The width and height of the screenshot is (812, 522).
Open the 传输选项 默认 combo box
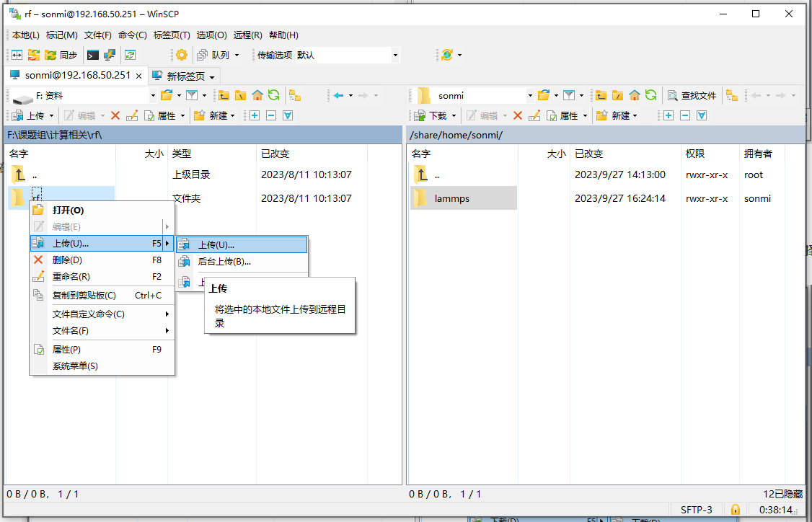coord(347,55)
